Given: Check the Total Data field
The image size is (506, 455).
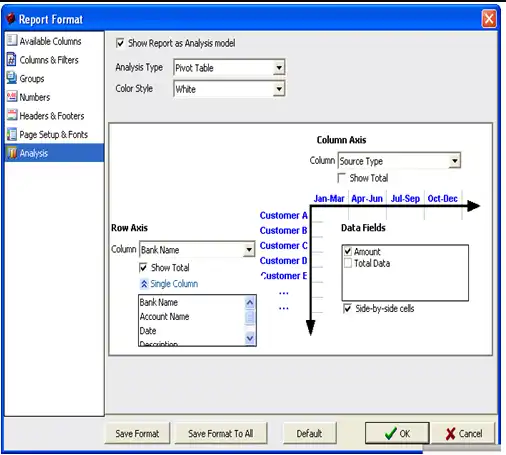Looking at the screenshot, I should tap(348, 263).
